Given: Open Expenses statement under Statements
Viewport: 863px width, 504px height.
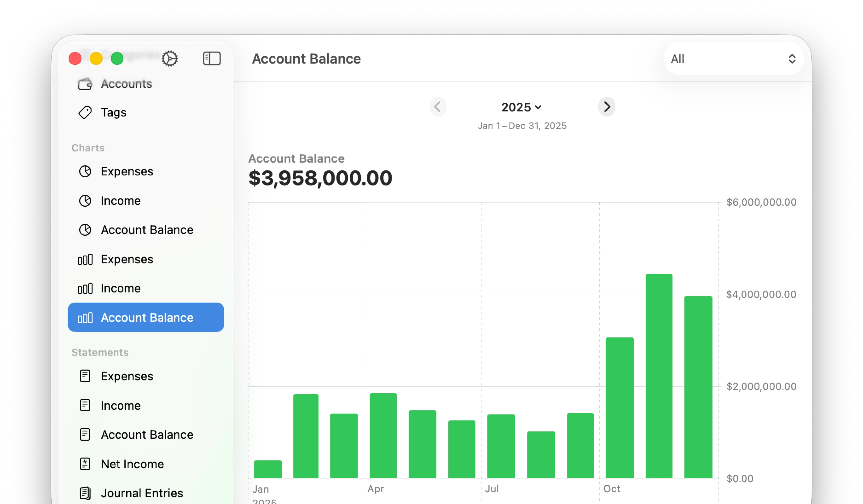Looking at the screenshot, I should [127, 376].
